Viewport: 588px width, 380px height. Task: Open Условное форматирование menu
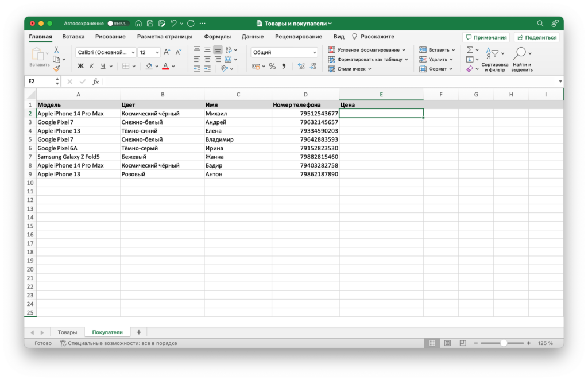[367, 50]
